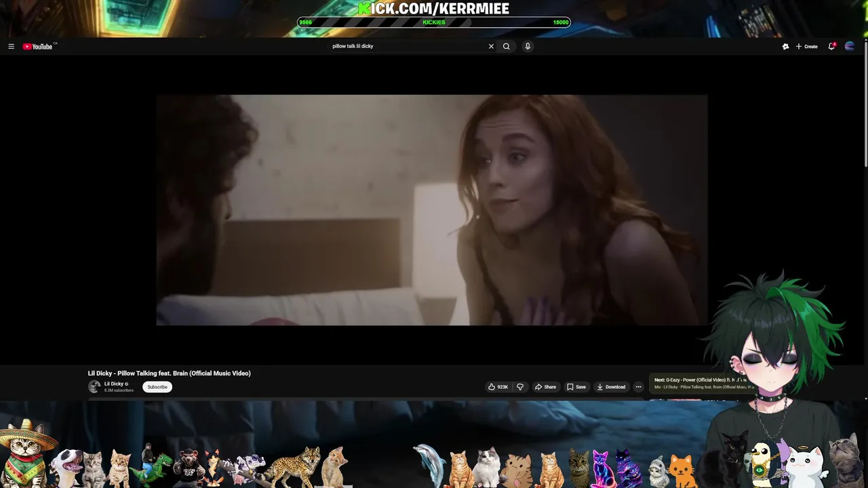Screen dimensions: 868x488
Task: Share the Pillow Talking video
Action: (545, 387)
